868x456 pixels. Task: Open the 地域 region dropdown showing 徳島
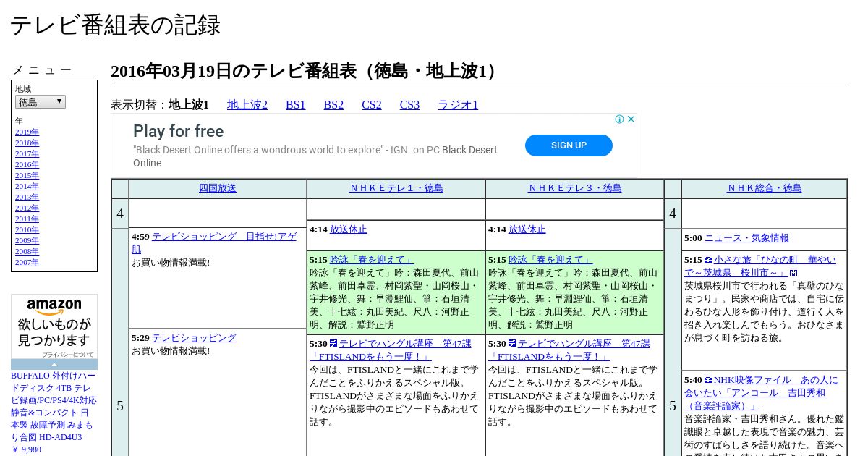click(41, 102)
